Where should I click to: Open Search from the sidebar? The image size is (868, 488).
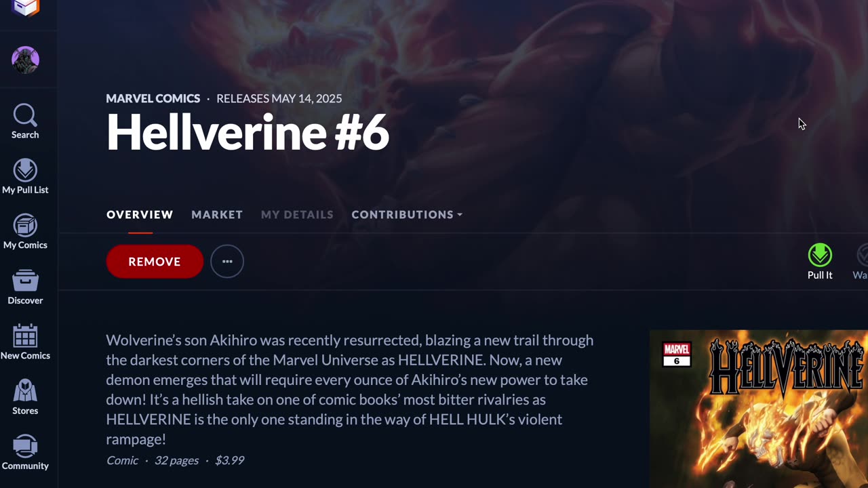[x=25, y=122]
